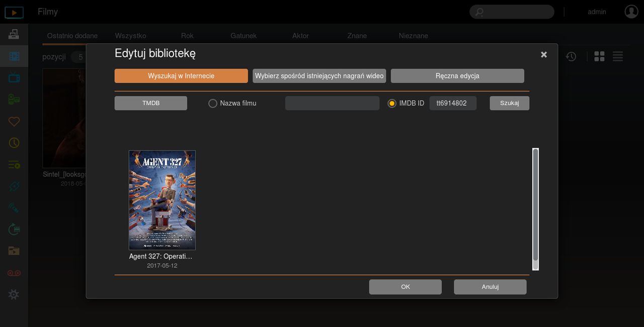Open settings gear in sidebar
The width and height of the screenshot is (644, 327).
coord(14,294)
